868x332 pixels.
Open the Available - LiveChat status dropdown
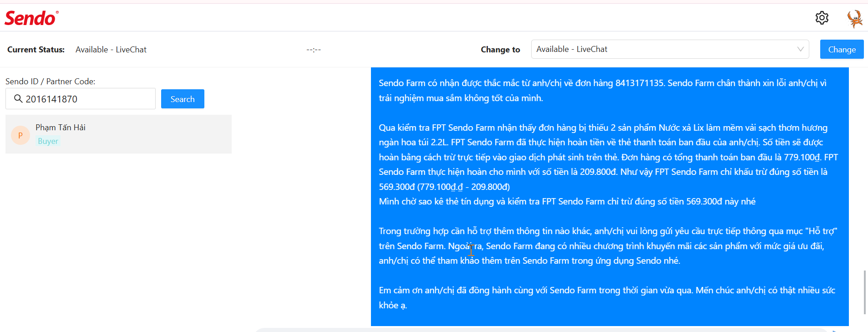[670, 49]
